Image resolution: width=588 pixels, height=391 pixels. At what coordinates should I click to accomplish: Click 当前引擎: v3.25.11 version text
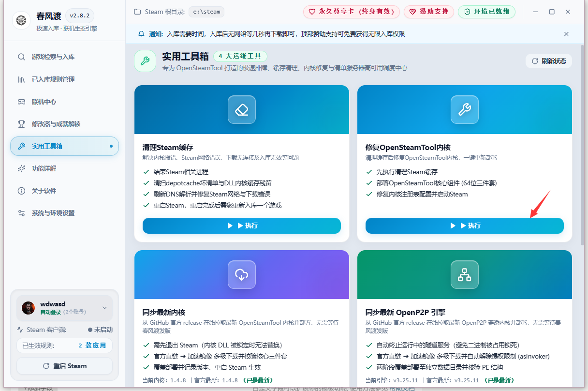point(391,380)
